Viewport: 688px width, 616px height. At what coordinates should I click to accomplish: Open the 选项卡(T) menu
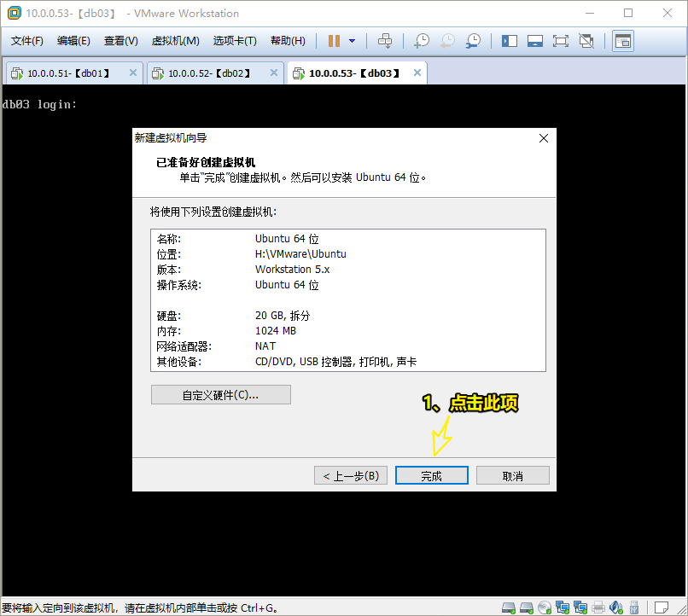click(235, 41)
